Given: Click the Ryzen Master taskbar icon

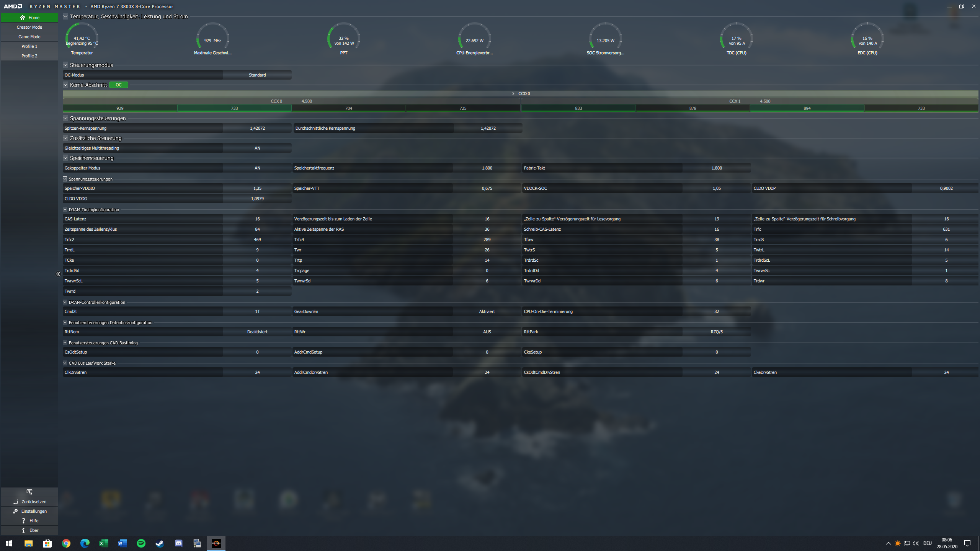Looking at the screenshot, I should coord(216,543).
